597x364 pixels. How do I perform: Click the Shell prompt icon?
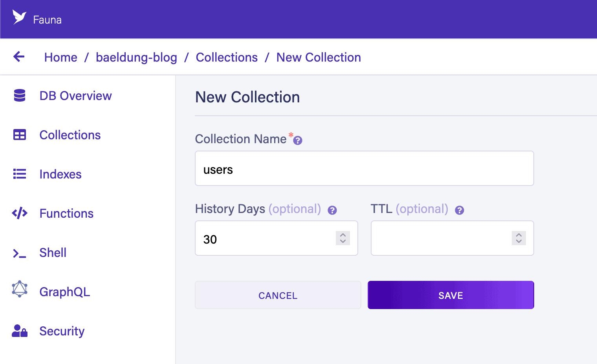20,253
